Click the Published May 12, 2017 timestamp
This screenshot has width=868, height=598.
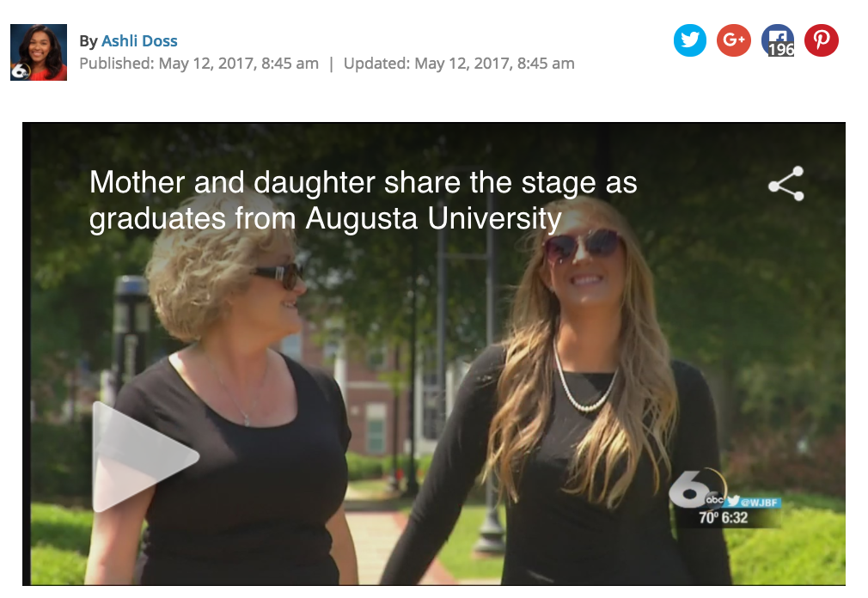tap(199, 64)
